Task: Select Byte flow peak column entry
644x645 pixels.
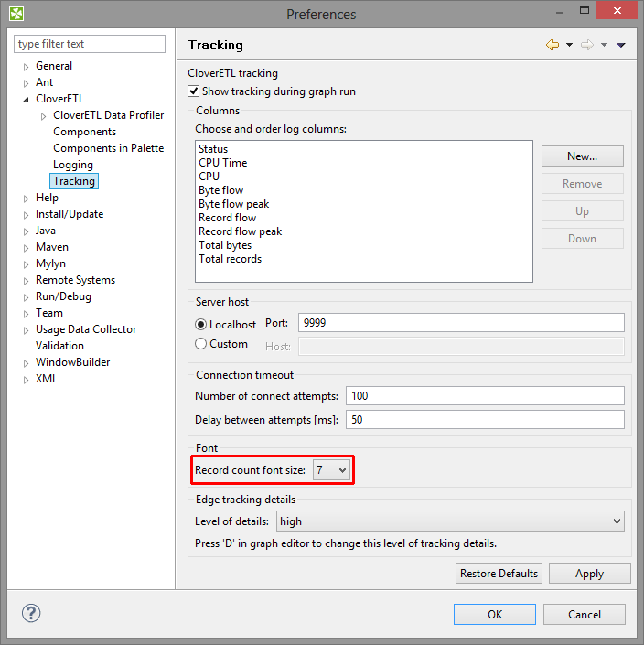Action: tap(233, 204)
